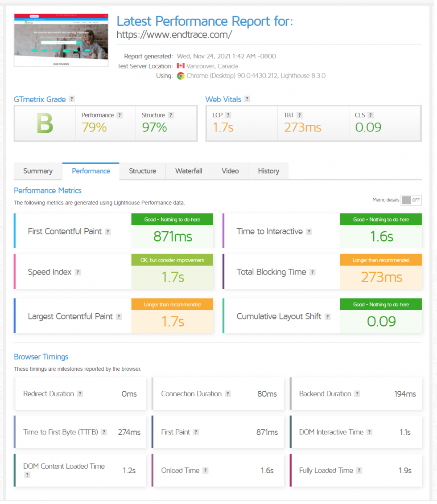Image resolution: width=437 pixels, height=504 pixels.
Task: Open the First Contentful Paint help icon
Action: (107, 232)
